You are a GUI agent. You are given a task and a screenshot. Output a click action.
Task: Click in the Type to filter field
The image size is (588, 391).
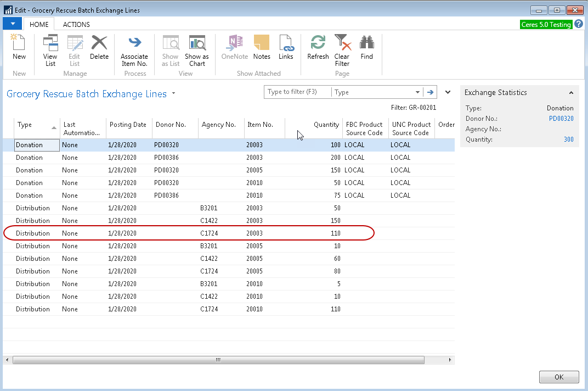tap(298, 92)
